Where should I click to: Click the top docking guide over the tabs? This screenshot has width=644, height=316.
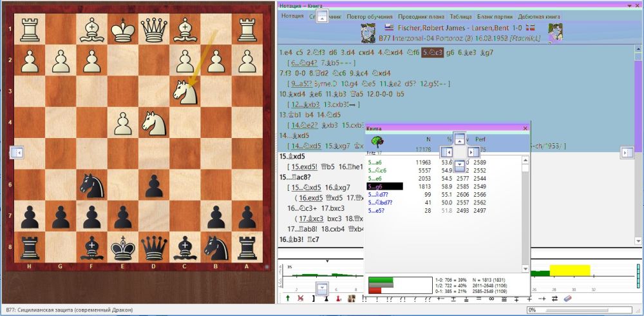(323, 17)
